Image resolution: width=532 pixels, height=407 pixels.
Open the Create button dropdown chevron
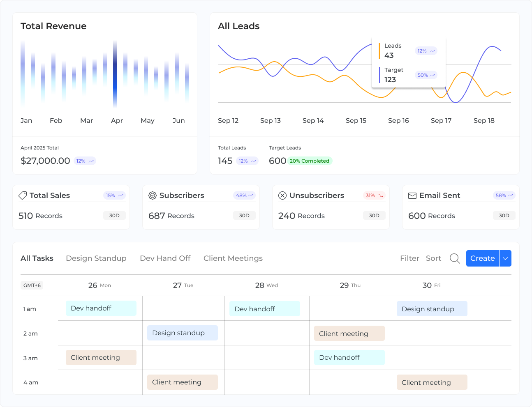click(x=505, y=258)
